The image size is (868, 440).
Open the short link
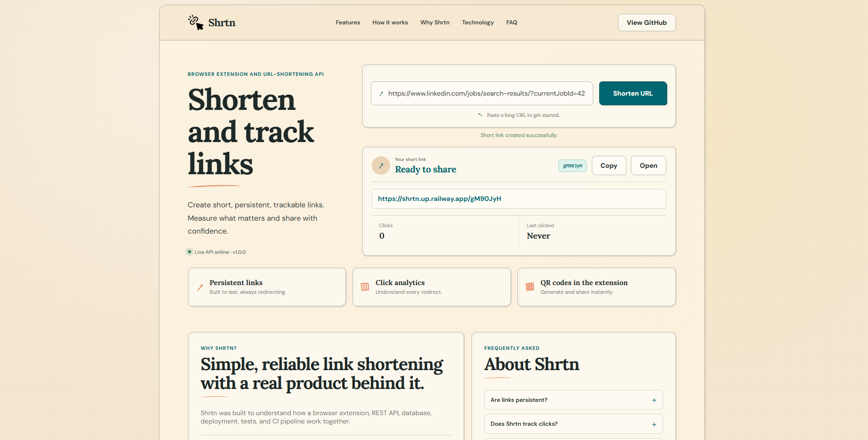click(648, 166)
